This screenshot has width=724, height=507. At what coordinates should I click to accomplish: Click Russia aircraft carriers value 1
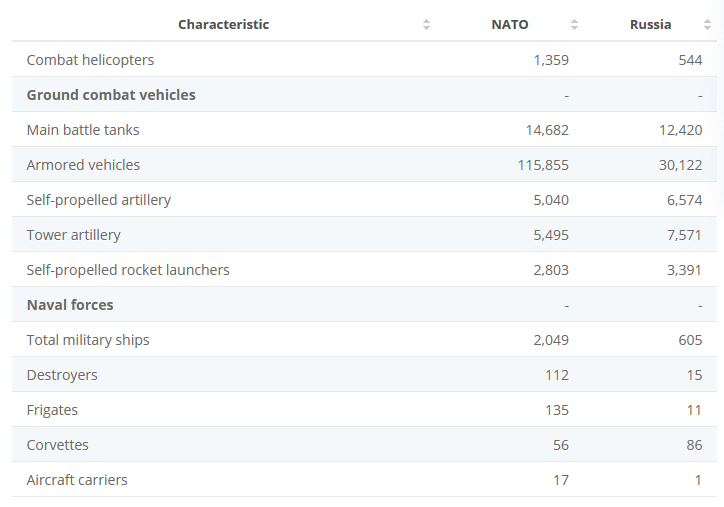(698, 480)
